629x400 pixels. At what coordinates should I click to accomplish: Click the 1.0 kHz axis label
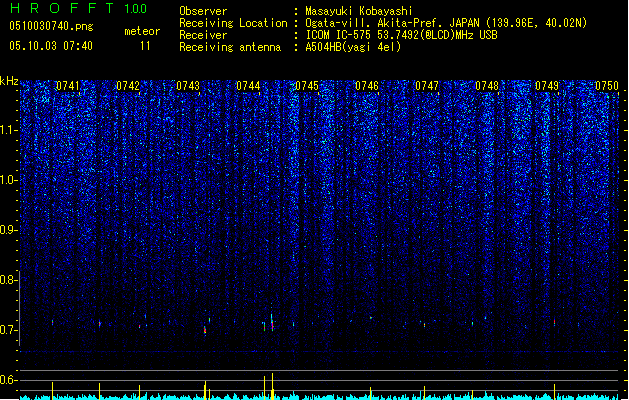click(x=8, y=180)
